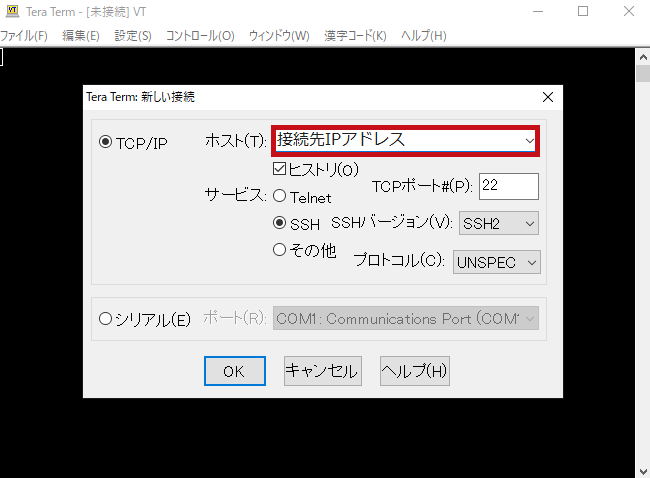
Task: Close the Tera Term main window
Action: [x=628, y=12]
